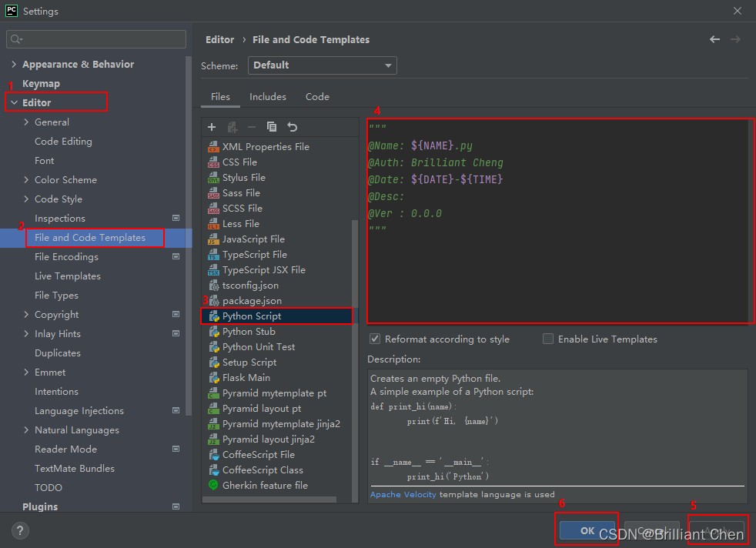756x548 pixels.
Task: Enable Live Templates checkbox
Action: point(547,339)
